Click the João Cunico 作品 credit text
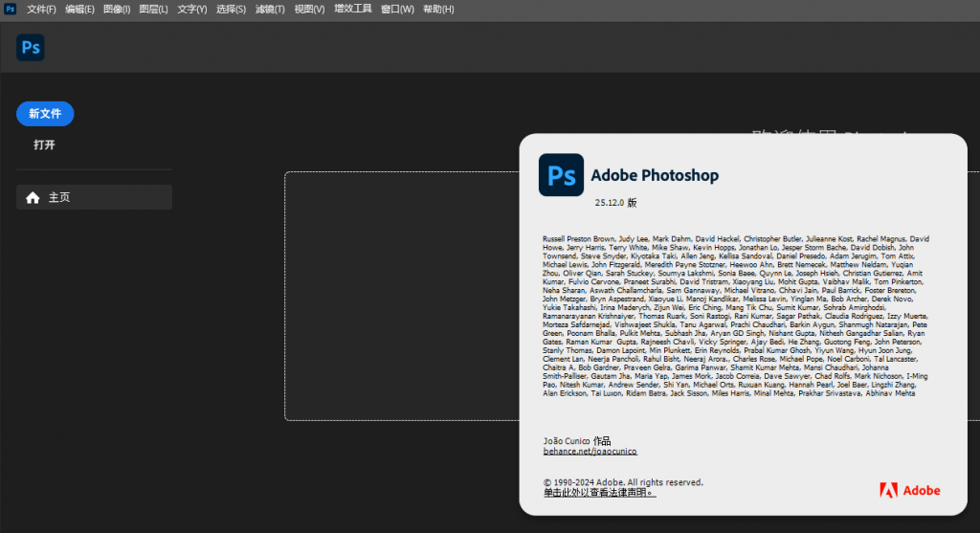 577,441
